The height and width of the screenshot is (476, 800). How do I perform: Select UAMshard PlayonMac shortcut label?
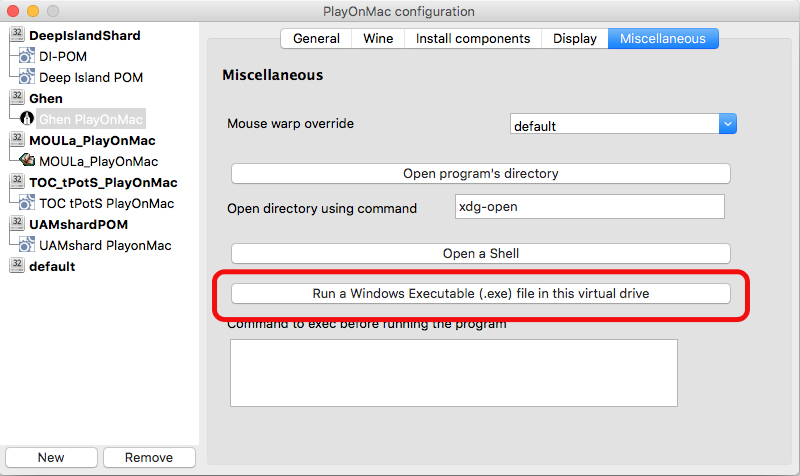(105, 245)
